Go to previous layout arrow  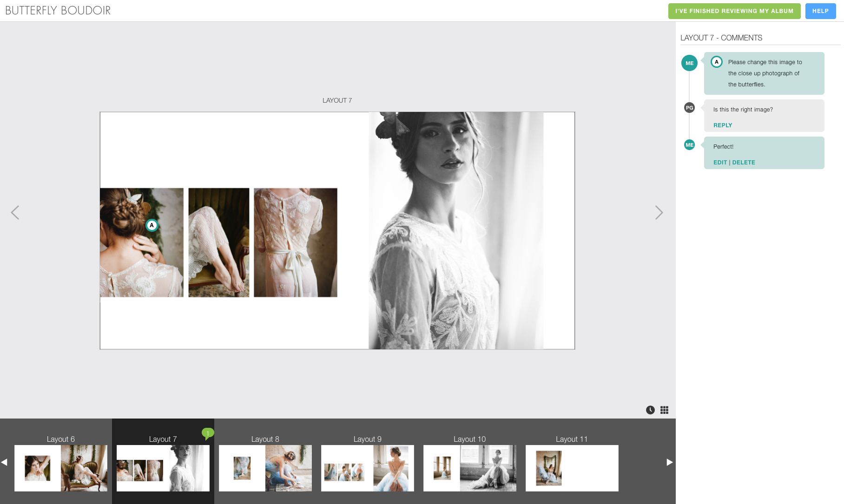[x=15, y=212]
